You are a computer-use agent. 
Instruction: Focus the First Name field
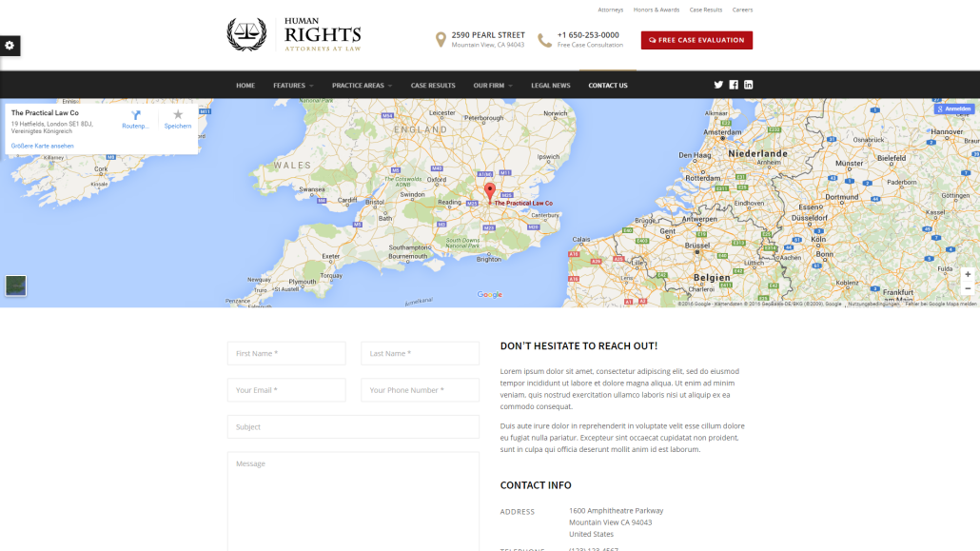click(286, 353)
